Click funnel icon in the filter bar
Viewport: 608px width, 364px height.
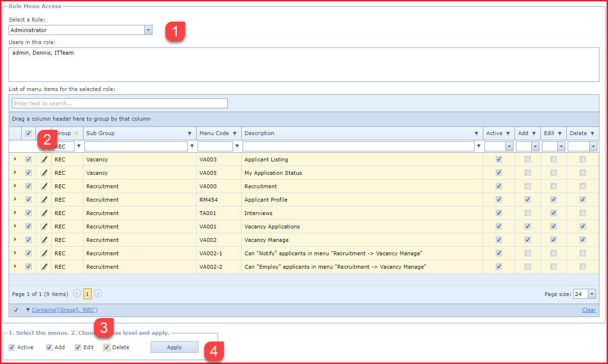(x=28, y=310)
